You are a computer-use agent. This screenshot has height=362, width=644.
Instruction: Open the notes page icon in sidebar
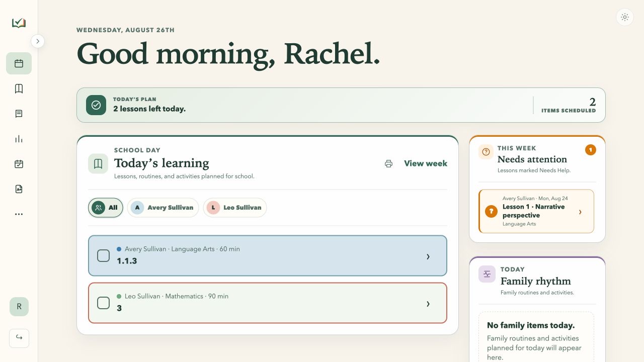tap(19, 114)
